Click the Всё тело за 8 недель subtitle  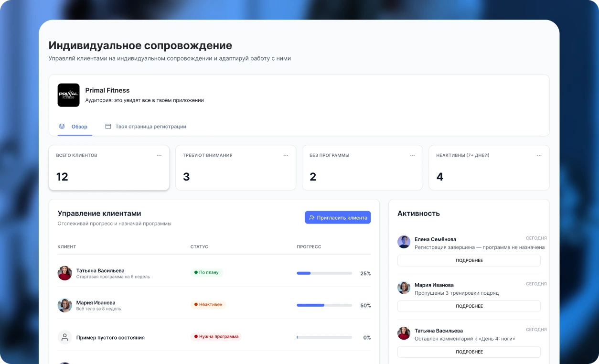(99, 309)
